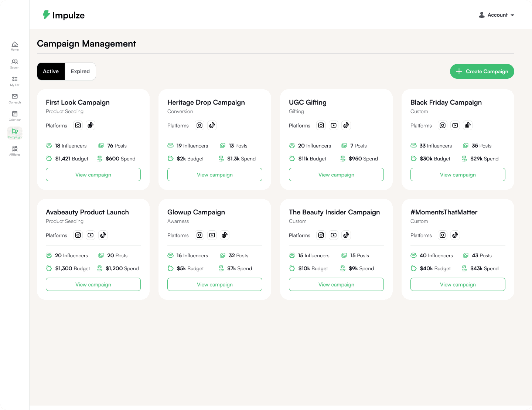Image resolution: width=532 pixels, height=410 pixels.
Task: Click Instagram icon on Avabeauty Product Launch
Action: pyautogui.click(x=78, y=235)
